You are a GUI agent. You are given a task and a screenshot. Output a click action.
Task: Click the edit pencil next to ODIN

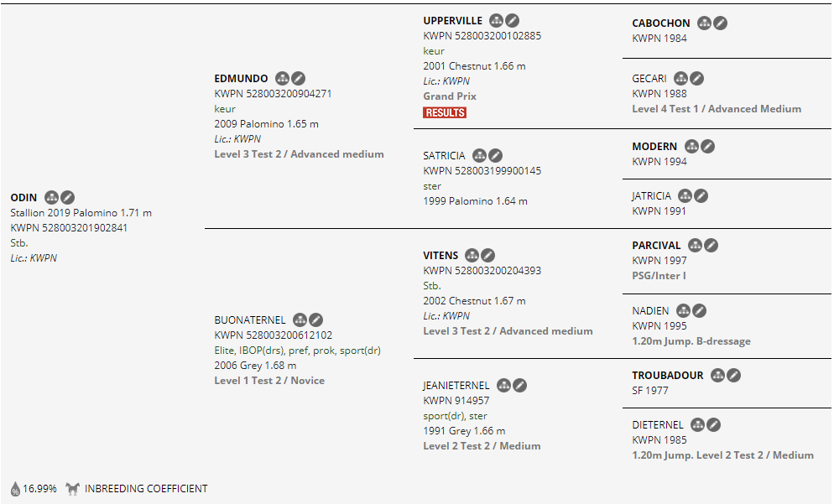tap(68, 197)
